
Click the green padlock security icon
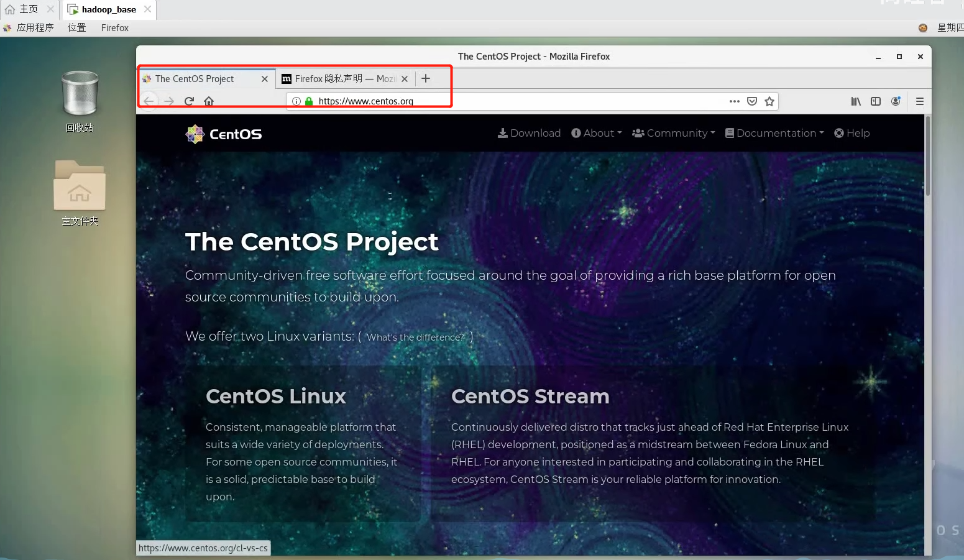click(309, 101)
